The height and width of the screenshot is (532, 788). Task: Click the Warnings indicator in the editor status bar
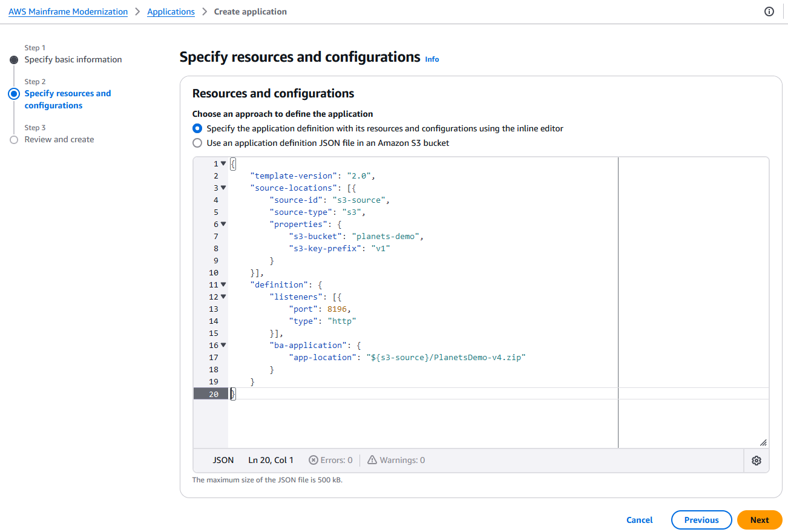[395, 460]
